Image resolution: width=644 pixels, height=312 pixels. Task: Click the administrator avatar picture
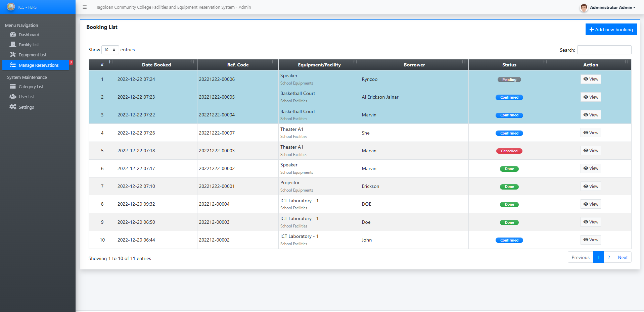tap(584, 7)
